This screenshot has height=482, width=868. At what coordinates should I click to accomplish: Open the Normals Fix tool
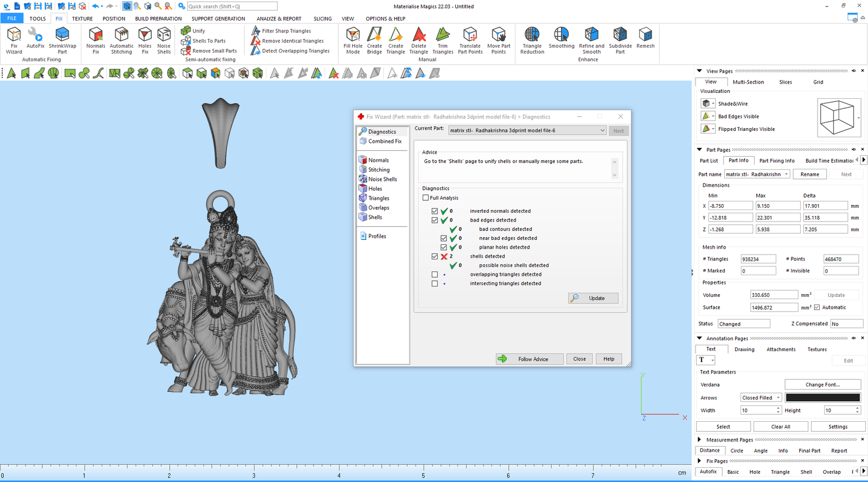95,40
